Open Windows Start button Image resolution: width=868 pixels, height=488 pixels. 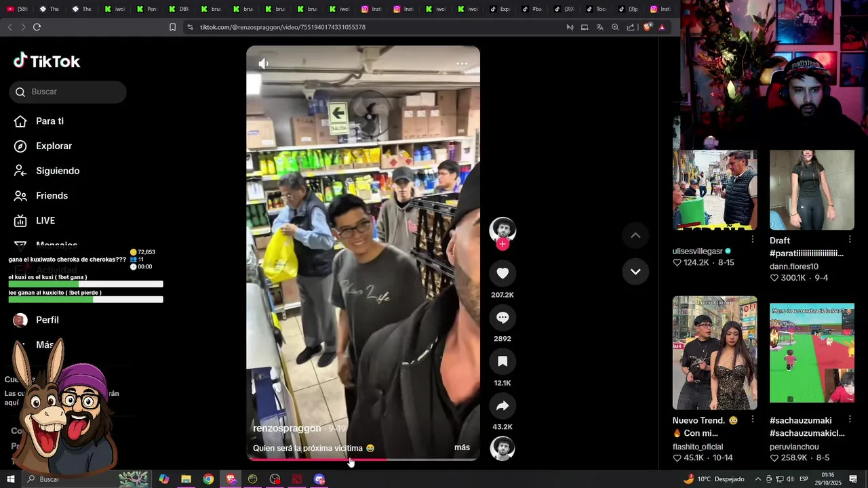pyautogui.click(x=10, y=479)
